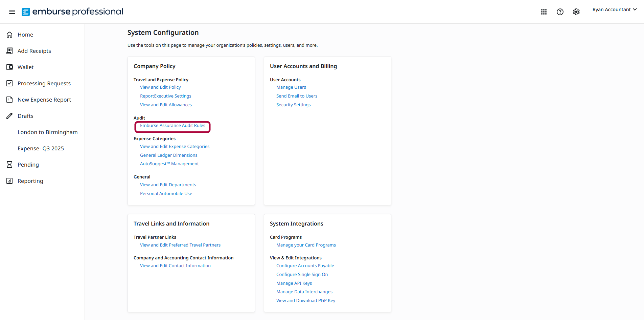Open Configure Single Sign On
Viewport: 644px width, 320px height.
coord(302,274)
